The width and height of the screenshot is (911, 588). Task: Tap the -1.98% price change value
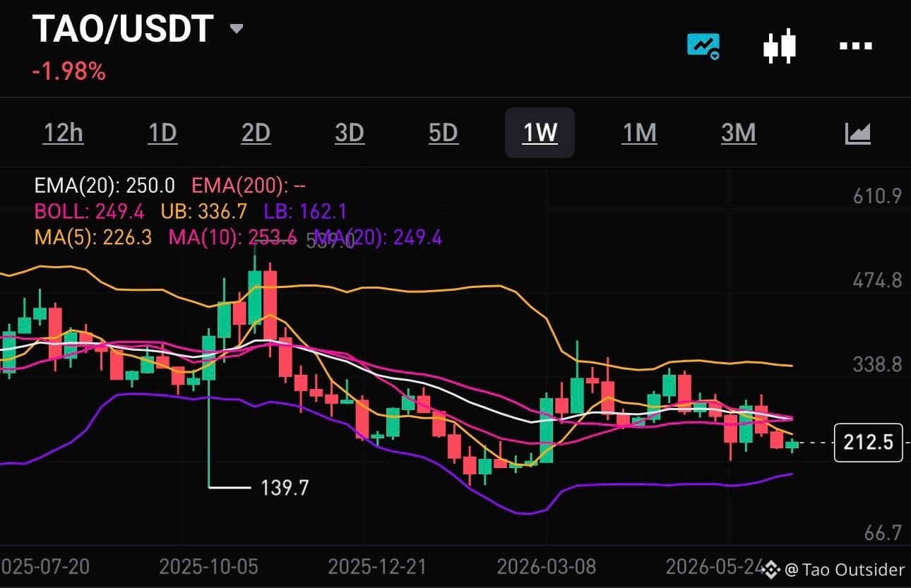[x=69, y=71]
